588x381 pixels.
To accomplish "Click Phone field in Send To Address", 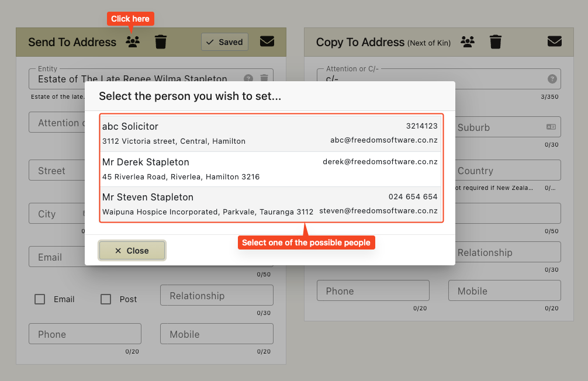I will (x=85, y=334).
